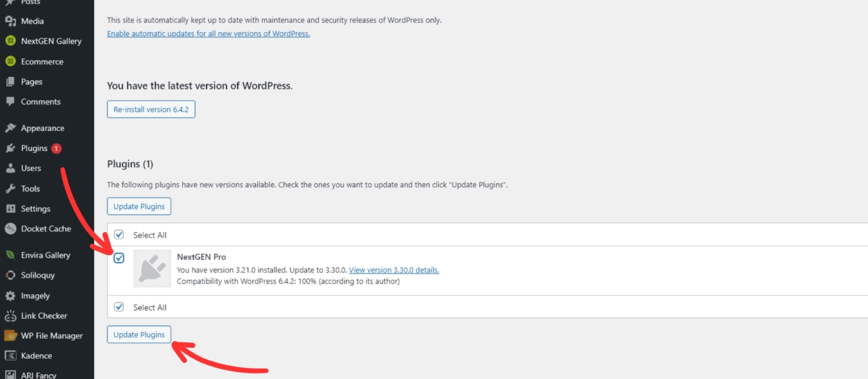Toggle the bottom Select All checkbox
The height and width of the screenshot is (379, 868).
[119, 307]
